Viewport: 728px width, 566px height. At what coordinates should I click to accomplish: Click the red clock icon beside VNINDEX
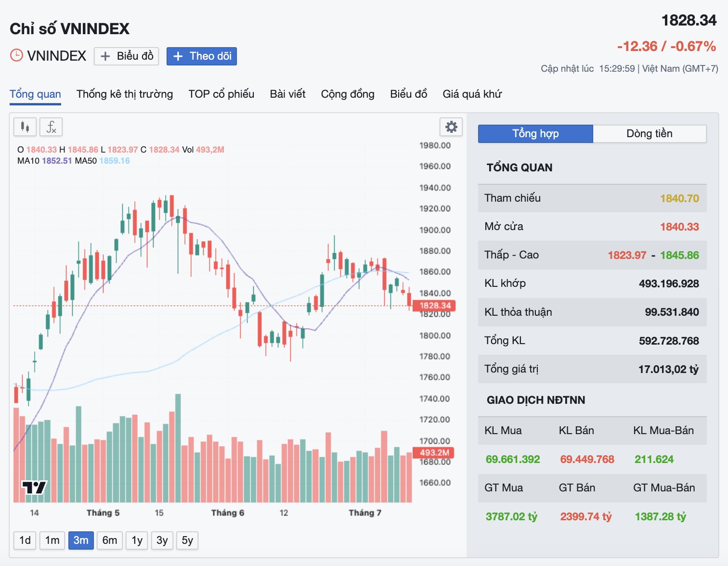pos(16,55)
